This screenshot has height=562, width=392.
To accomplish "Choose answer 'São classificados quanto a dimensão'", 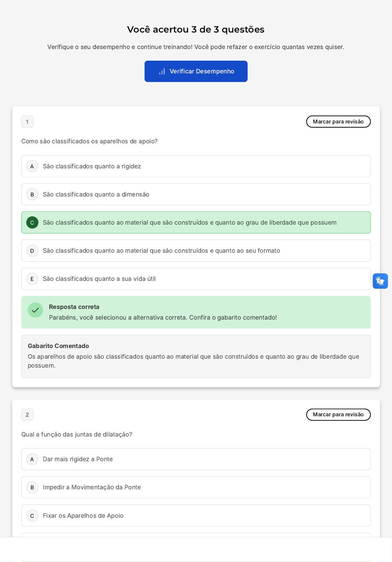I will [96, 194].
